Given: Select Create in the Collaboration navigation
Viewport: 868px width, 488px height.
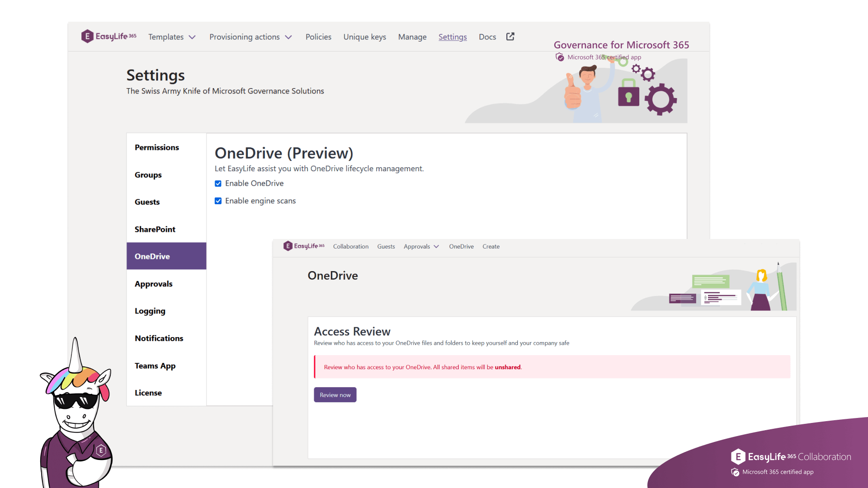Looking at the screenshot, I should [x=491, y=246].
